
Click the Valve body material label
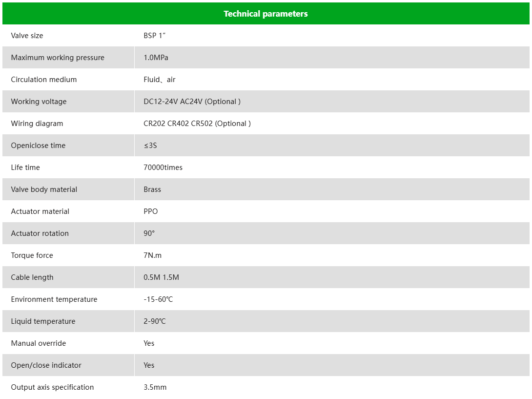click(x=44, y=189)
